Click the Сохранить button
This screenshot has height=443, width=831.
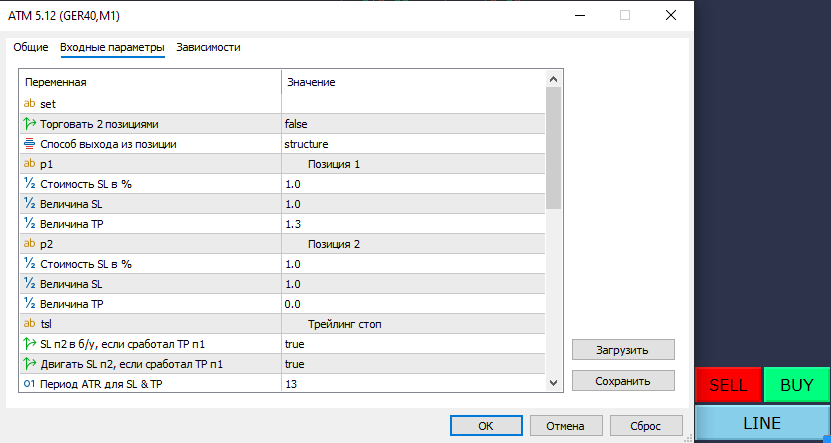coord(623,381)
